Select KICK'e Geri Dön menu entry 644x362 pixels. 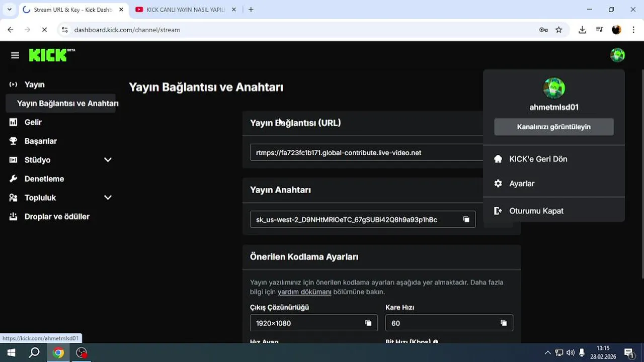click(x=554, y=159)
